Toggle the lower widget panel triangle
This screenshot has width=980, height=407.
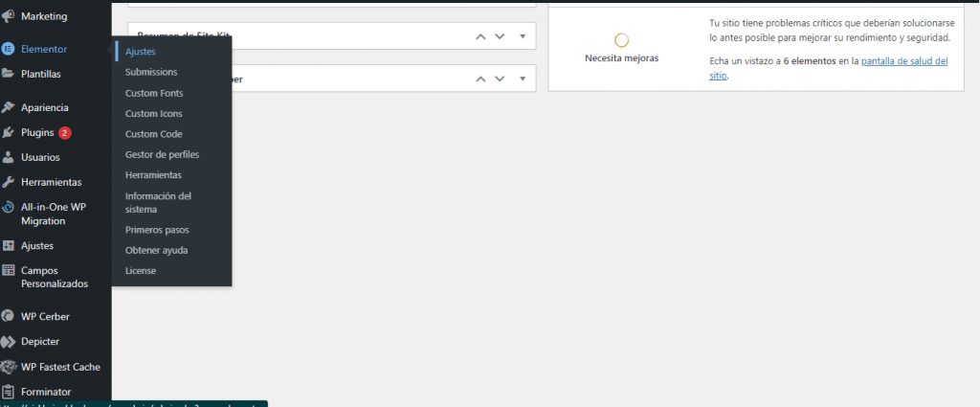(x=523, y=79)
